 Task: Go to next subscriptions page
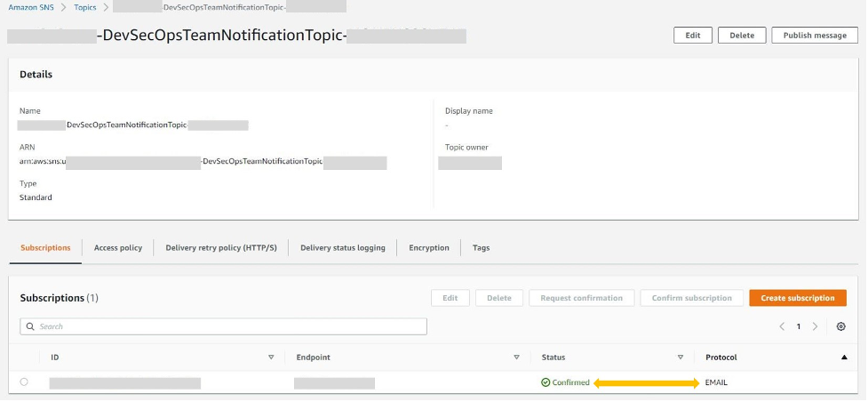815,327
